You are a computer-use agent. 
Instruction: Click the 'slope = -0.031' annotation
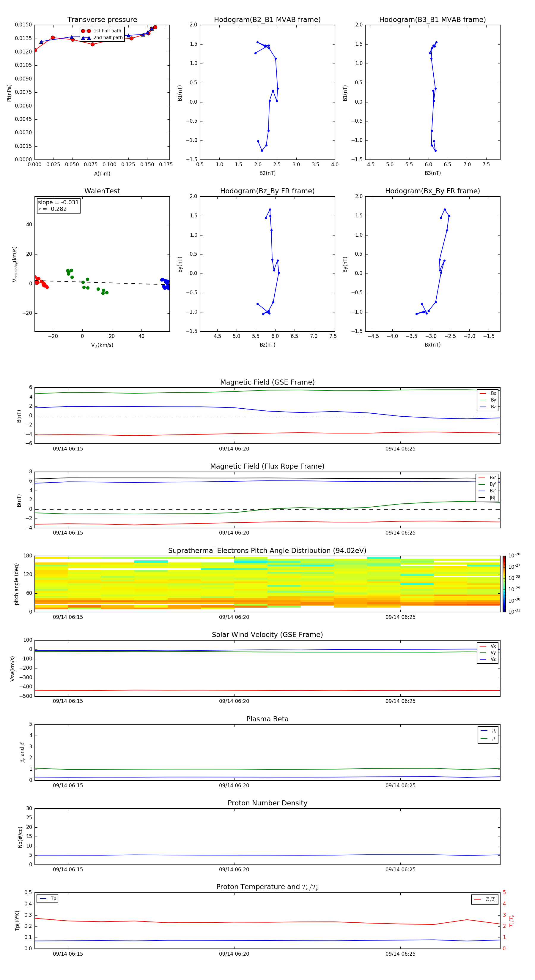tap(58, 203)
